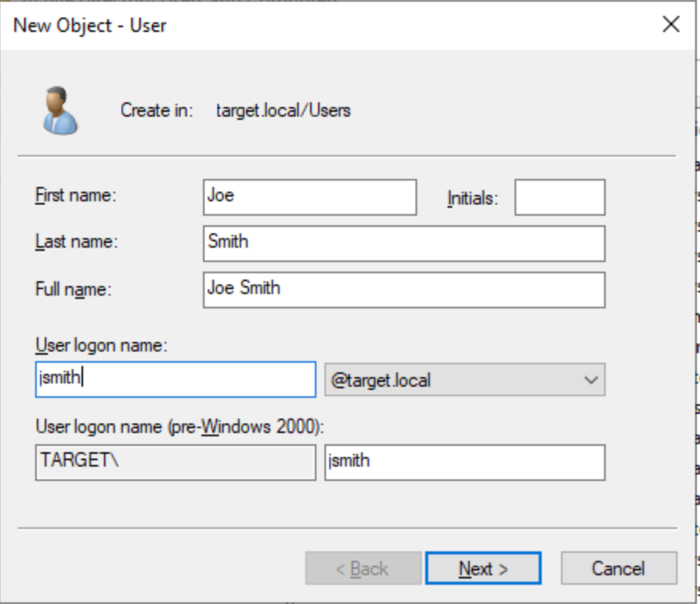The image size is (700, 604).
Task: Click the User logon name input box
Action: [176, 379]
